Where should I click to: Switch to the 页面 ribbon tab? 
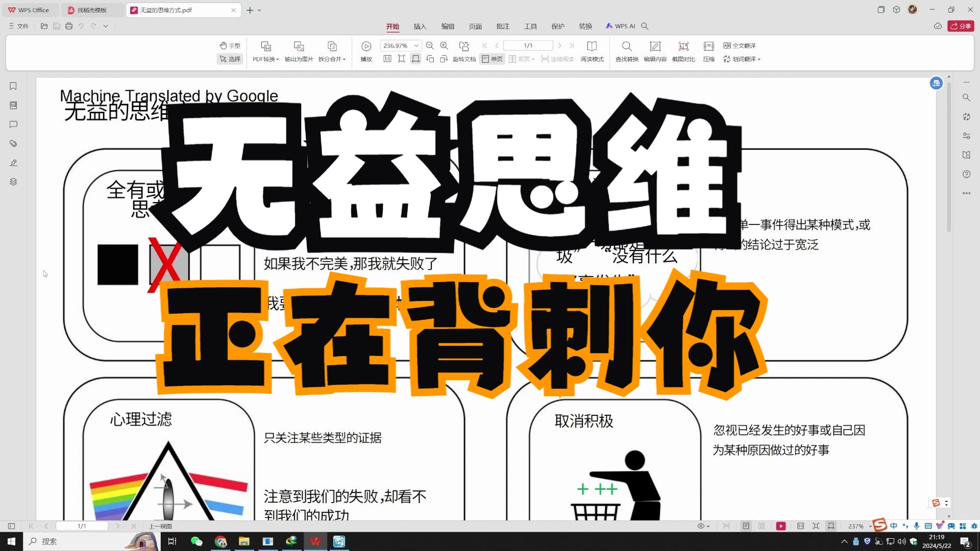(x=475, y=26)
